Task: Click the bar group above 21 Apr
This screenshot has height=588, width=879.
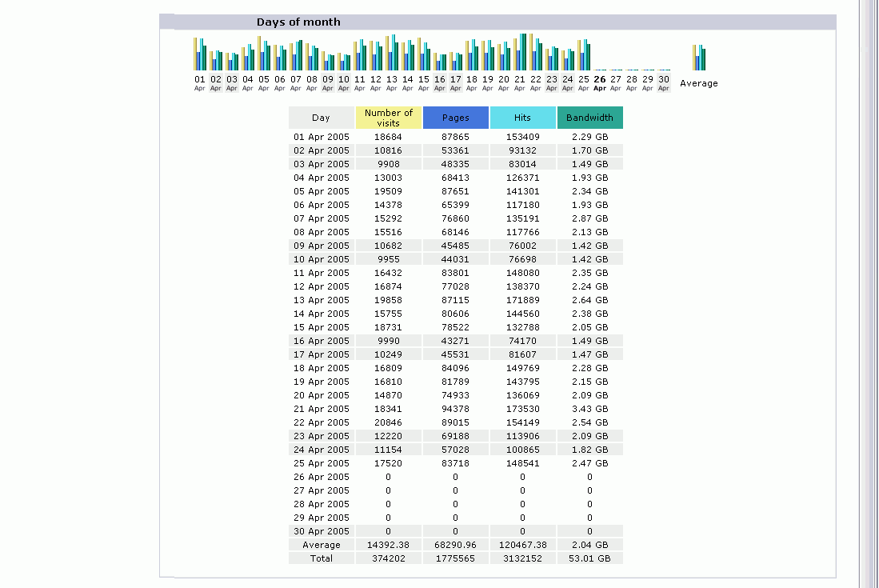Action: (x=520, y=53)
